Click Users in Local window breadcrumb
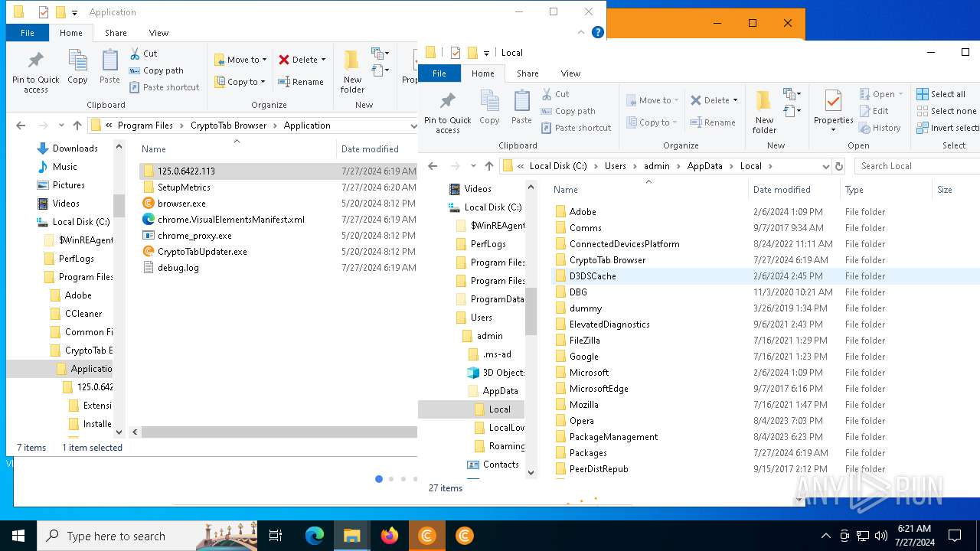 point(615,166)
